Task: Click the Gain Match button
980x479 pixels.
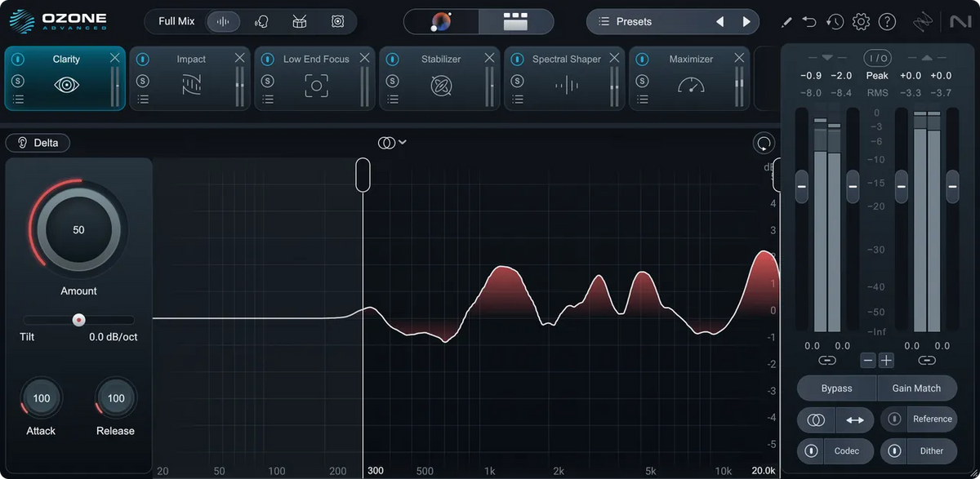Action: [917, 388]
